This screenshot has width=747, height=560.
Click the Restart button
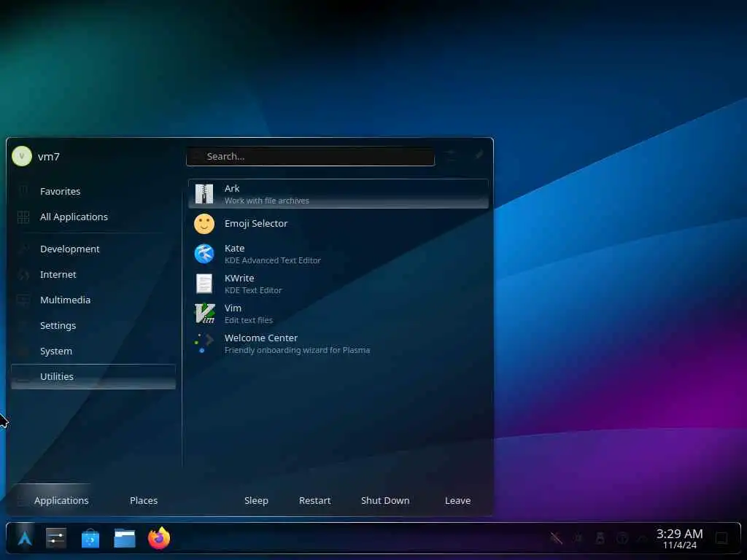[x=315, y=500]
